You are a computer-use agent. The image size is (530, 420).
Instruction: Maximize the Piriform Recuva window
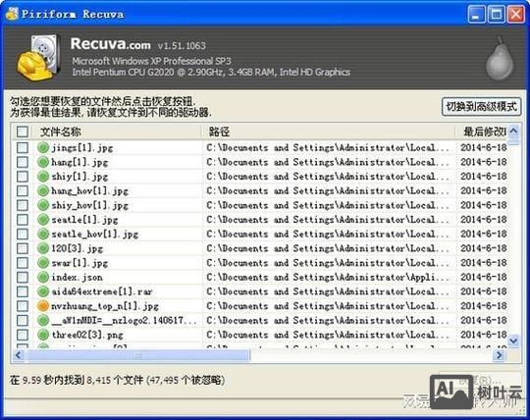497,15
